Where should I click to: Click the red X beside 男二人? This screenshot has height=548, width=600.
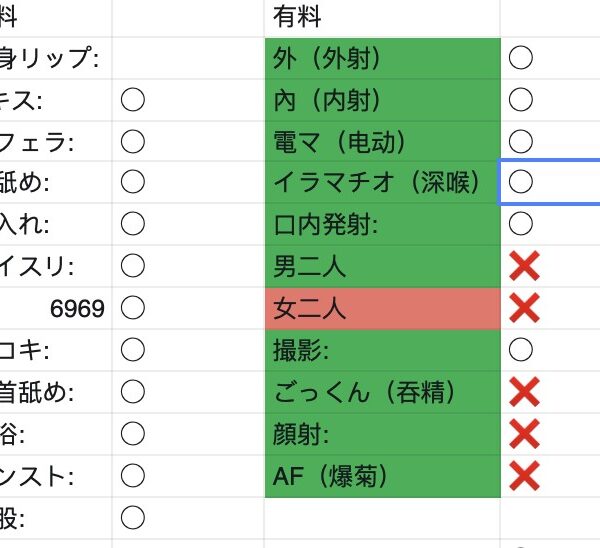click(x=524, y=266)
